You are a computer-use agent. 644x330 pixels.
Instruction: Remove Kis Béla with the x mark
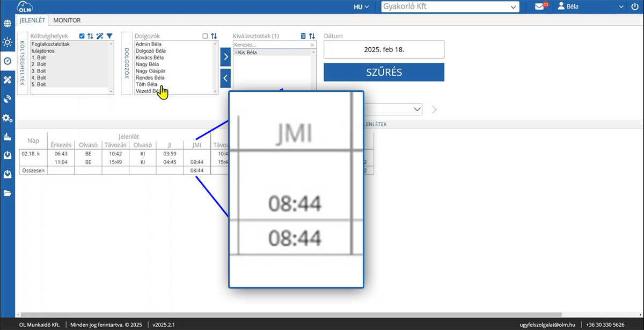[236, 52]
